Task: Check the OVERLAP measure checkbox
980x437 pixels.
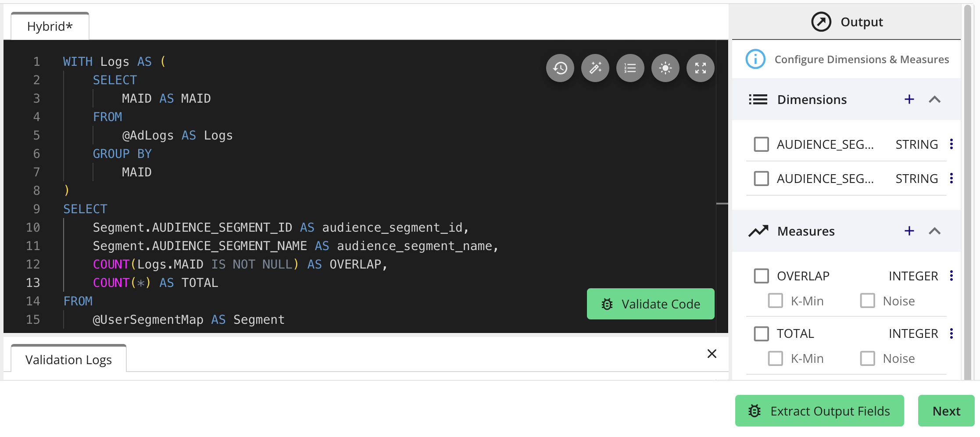Action: click(x=761, y=276)
